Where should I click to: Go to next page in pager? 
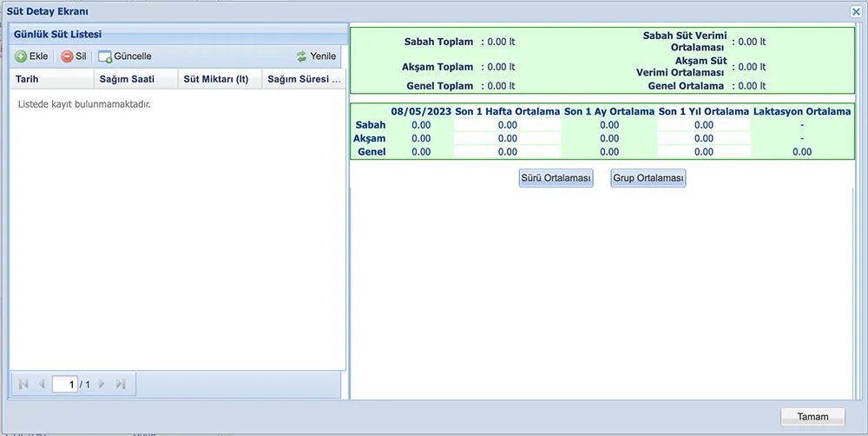[102, 384]
